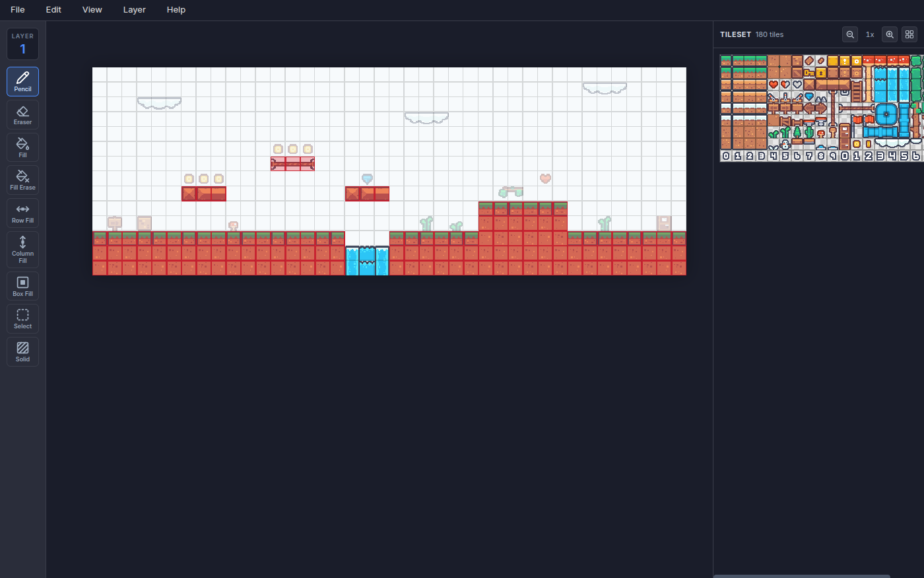Pick the number 9 tile
The height and width of the screenshot is (578, 924).
[x=833, y=156]
